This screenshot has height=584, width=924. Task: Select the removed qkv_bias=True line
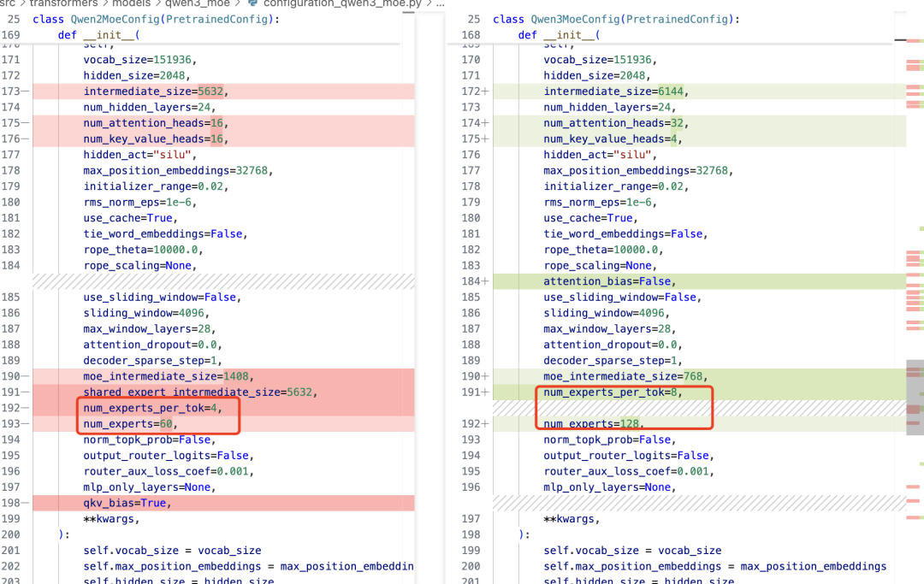coord(224,504)
